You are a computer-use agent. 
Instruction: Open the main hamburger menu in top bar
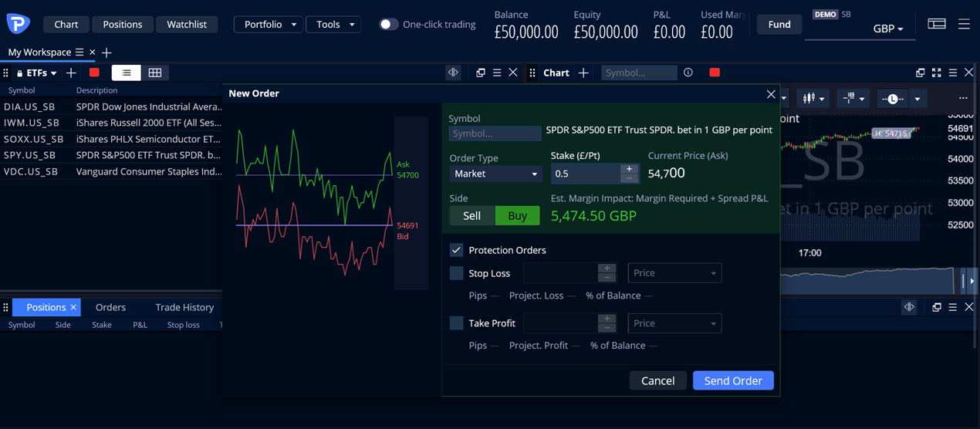[964, 24]
